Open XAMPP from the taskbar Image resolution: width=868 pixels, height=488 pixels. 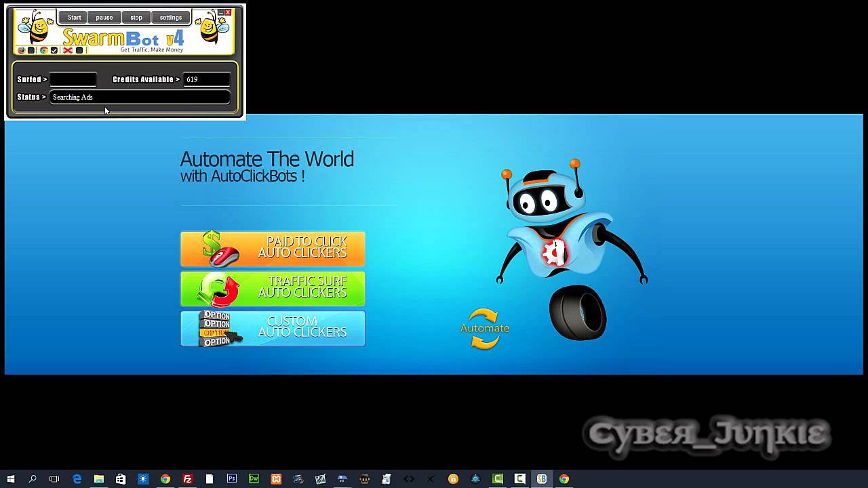[x=276, y=479]
